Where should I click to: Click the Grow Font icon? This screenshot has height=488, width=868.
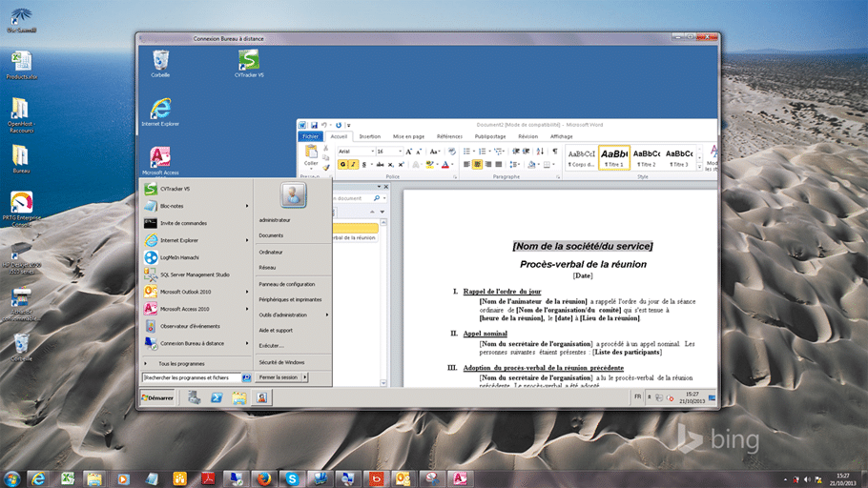click(x=408, y=151)
